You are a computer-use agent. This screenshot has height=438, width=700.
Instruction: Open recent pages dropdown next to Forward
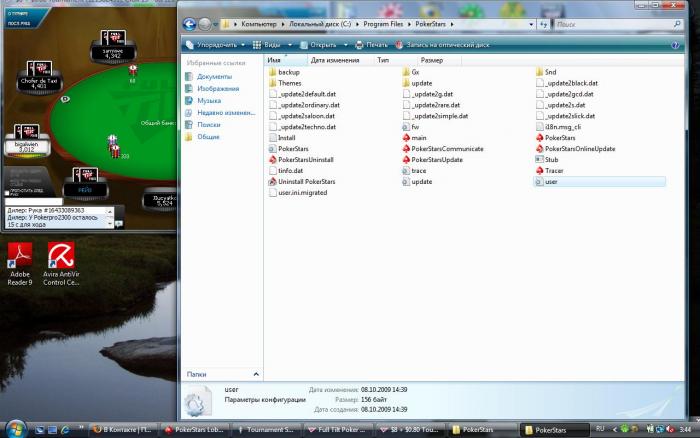coord(215,25)
